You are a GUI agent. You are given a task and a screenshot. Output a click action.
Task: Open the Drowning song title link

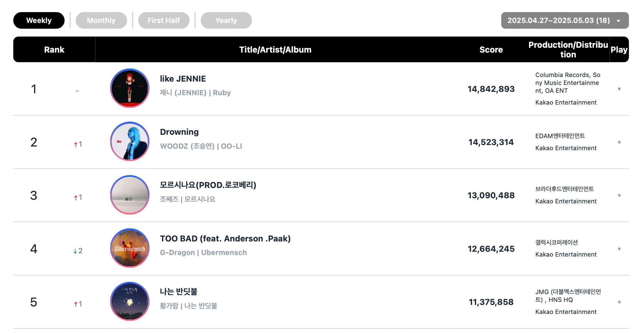179,132
